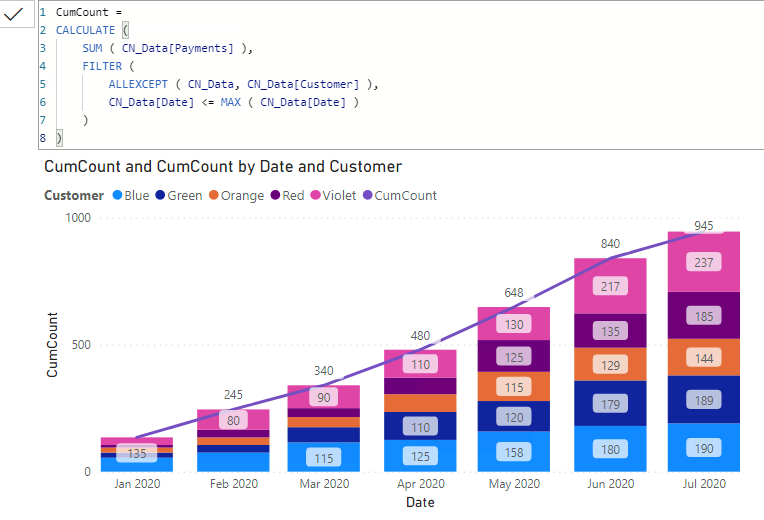Click the chart title text

[223, 167]
